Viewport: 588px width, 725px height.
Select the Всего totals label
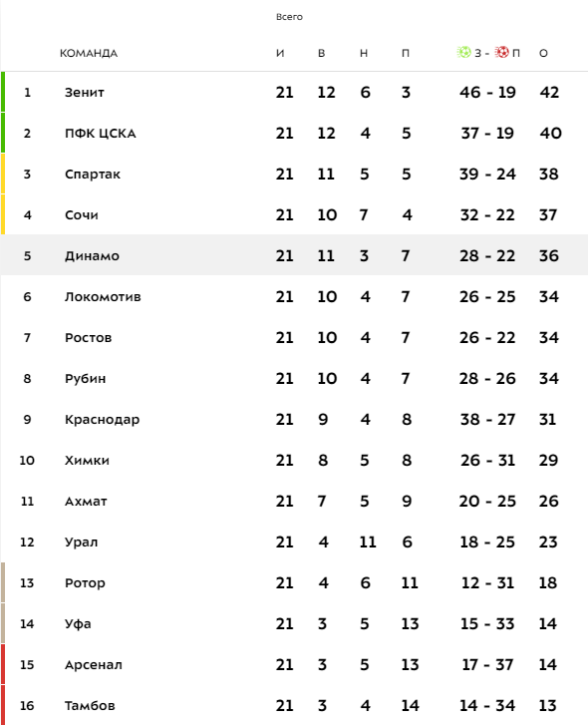click(289, 17)
